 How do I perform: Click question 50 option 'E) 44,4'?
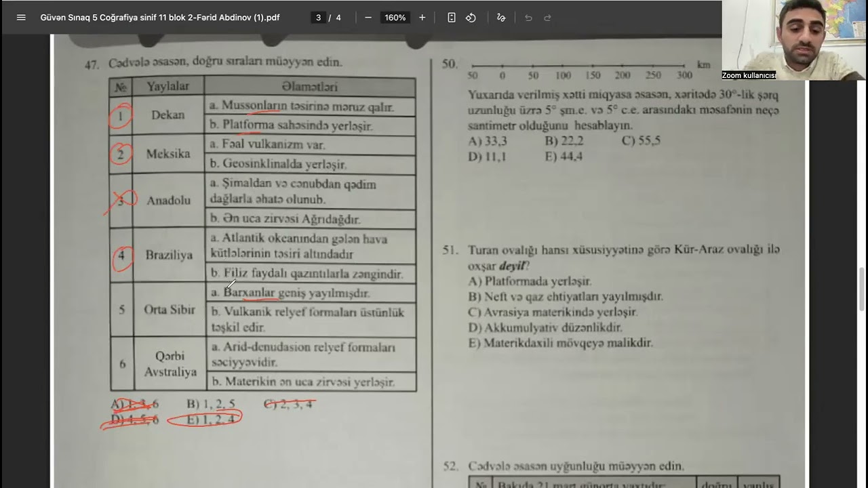(564, 157)
